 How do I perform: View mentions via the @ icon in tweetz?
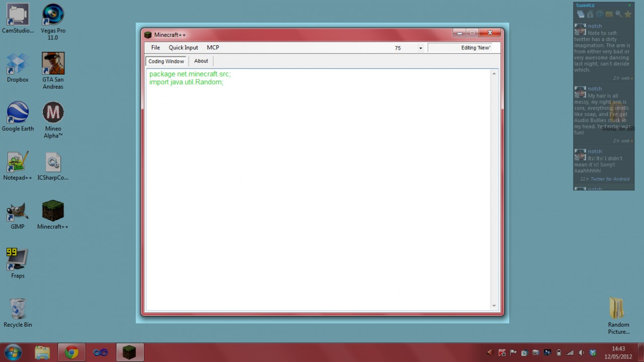[x=600, y=14]
